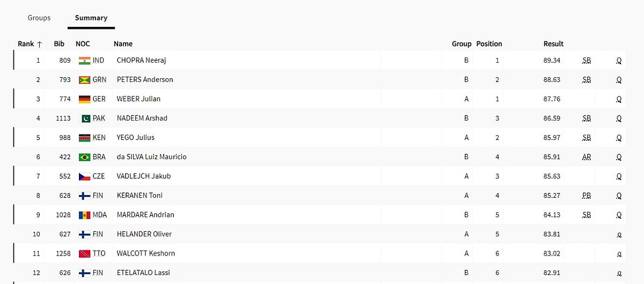Click PB label in KERANEN Toni row
Image resolution: width=644 pixels, height=284 pixels.
coord(587,196)
